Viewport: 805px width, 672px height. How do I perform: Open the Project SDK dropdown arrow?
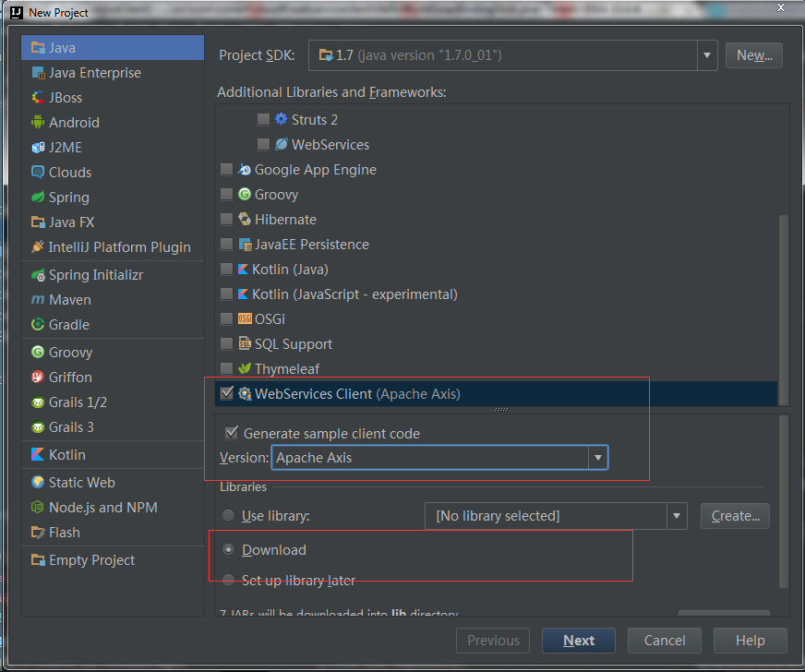pos(707,55)
